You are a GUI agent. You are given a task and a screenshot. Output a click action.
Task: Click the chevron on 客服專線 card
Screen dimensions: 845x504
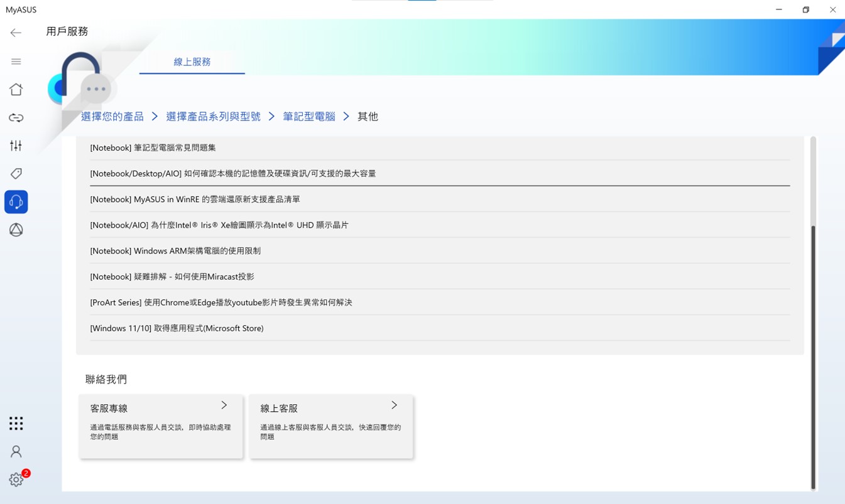(x=224, y=405)
